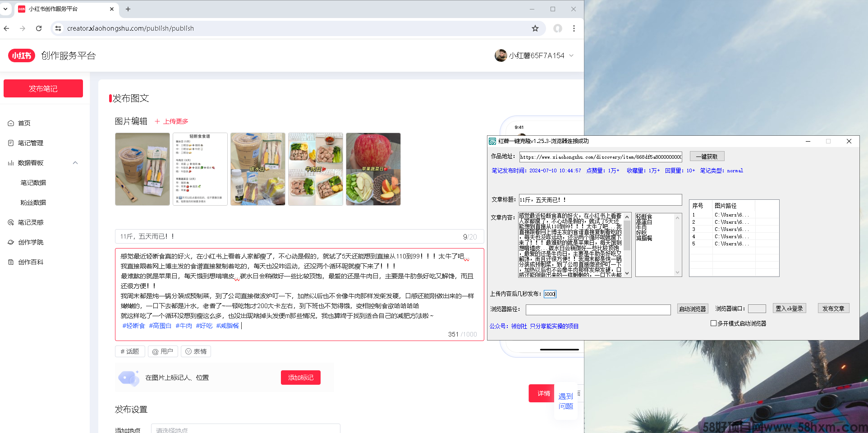868x433 pixels.
Task: Go back in the Chrome browser
Action: (x=6, y=28)
